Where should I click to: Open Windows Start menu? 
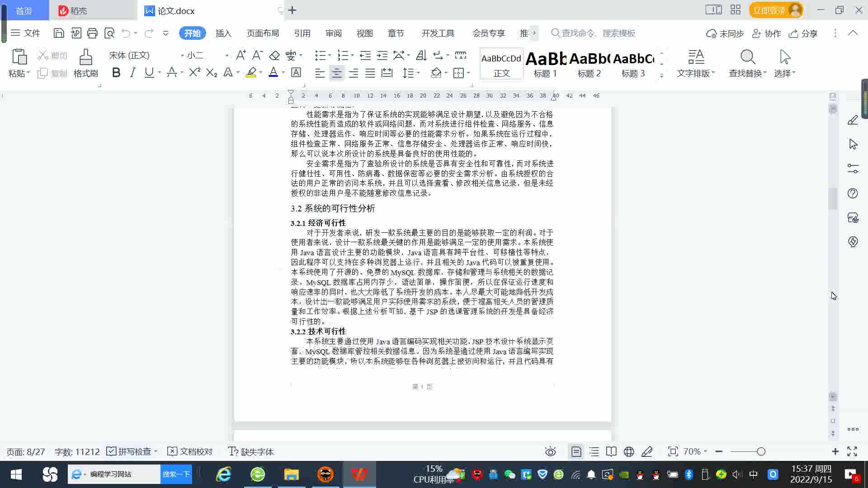[16, 474]
